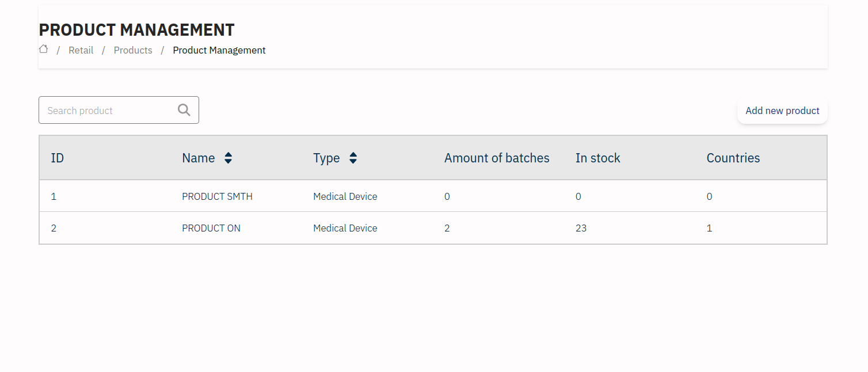Sort table by Type column arrows
Screen dimensions: 868x372
[353, 158]
